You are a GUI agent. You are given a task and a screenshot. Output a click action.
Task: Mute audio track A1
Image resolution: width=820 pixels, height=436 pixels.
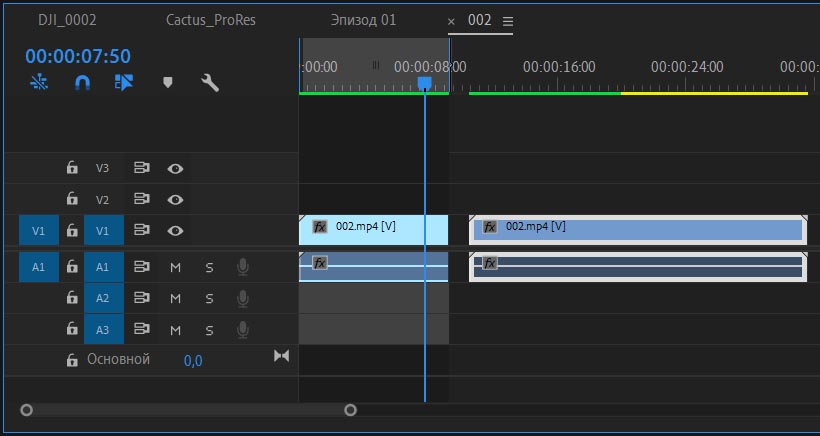point(175,268)
